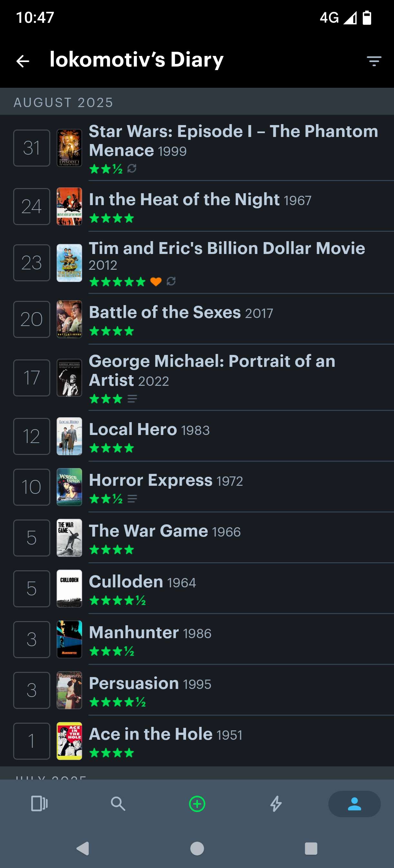Go to the profile tab

354,804
